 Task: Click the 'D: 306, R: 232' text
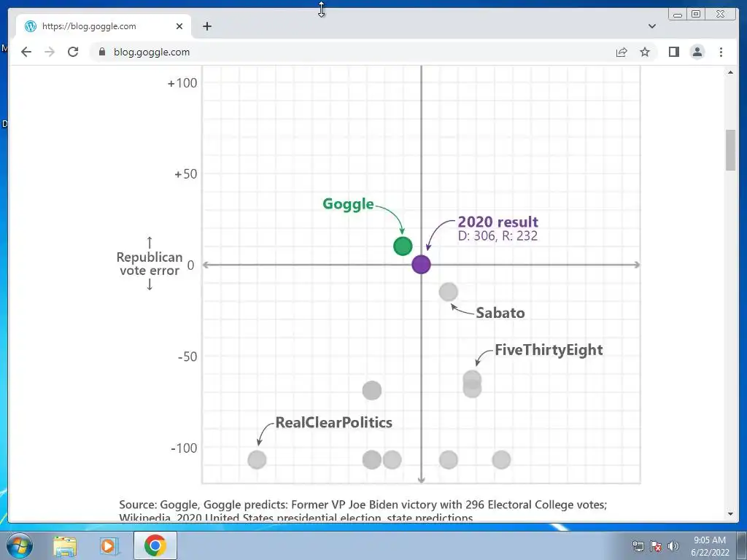coord(498,236)
